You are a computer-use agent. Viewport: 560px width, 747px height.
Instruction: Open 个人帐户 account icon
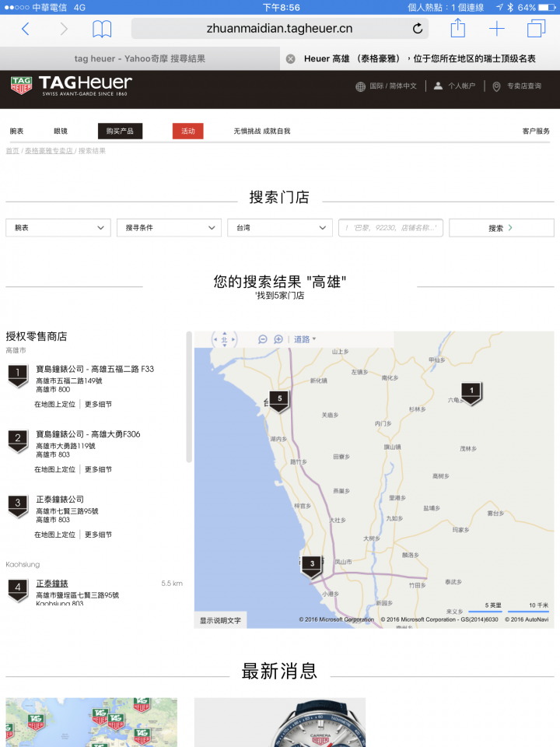(x=438, y=86)
